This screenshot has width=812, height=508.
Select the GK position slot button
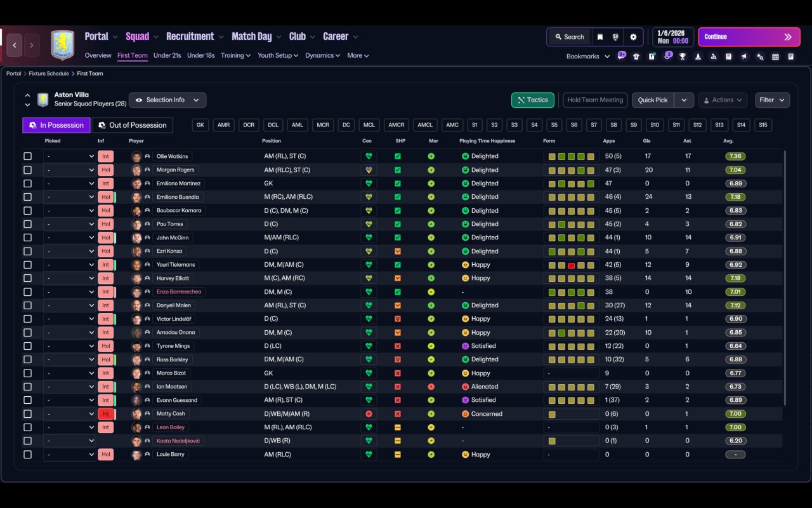coord(200,125)
